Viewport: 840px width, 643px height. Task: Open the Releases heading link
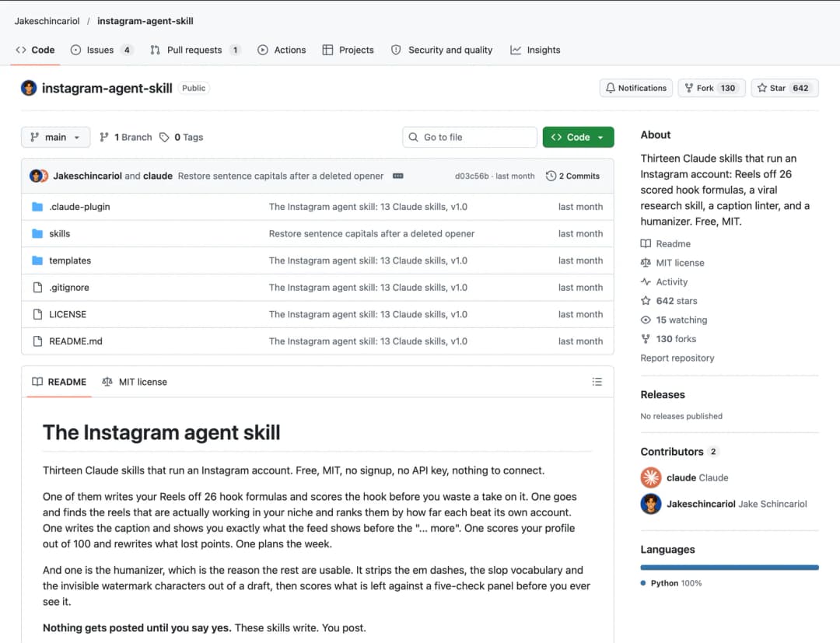[663, 394]
